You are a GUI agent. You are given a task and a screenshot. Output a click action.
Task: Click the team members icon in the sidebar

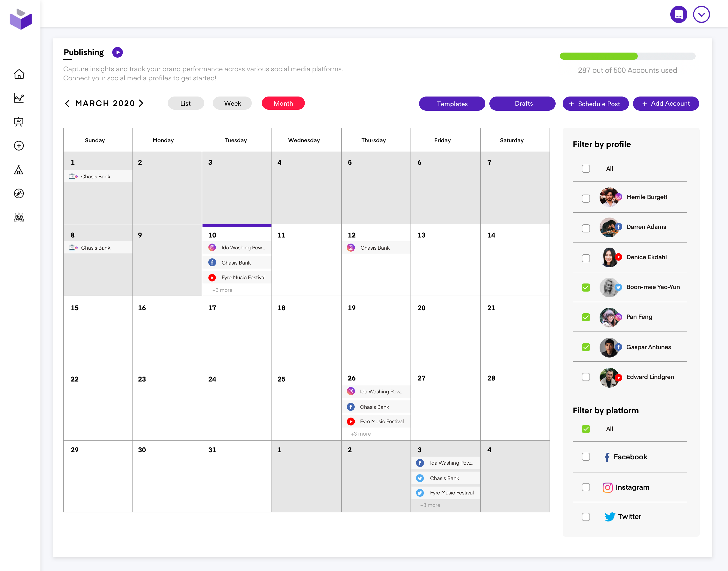click(19, 218)
